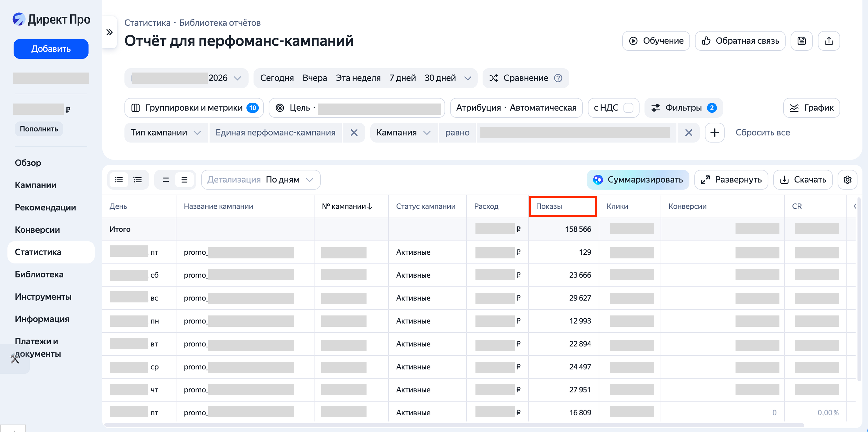Open Инструменты in the sidebar
The image size is (868, 432).
pos(43,297)
